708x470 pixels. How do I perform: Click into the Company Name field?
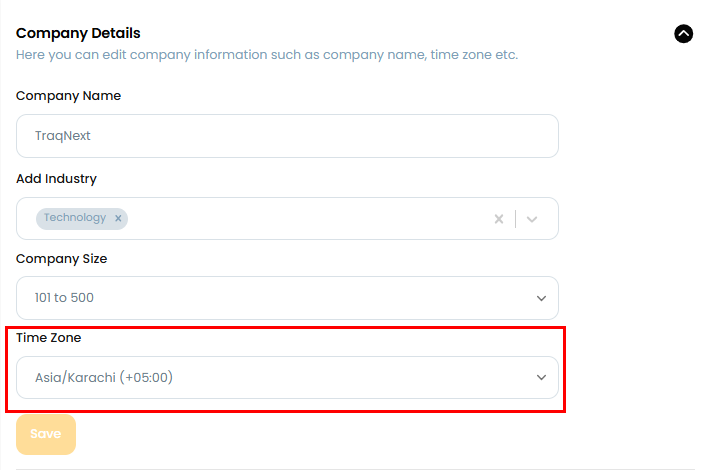(287, 136)
